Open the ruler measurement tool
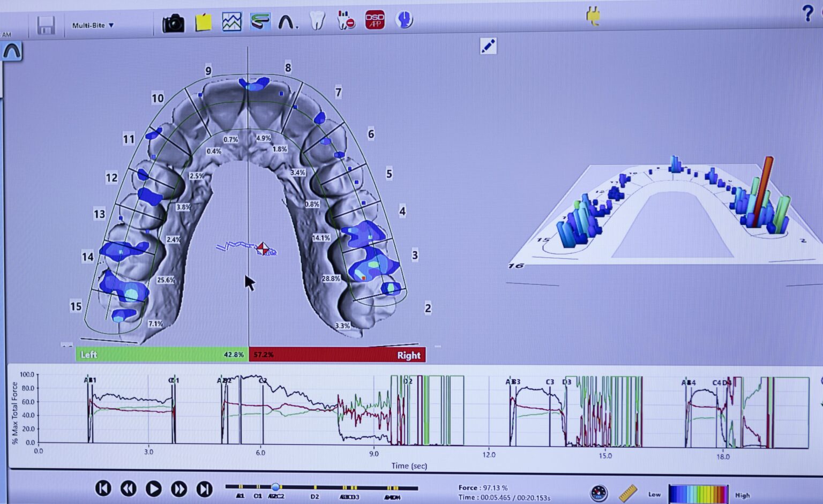 627,493
